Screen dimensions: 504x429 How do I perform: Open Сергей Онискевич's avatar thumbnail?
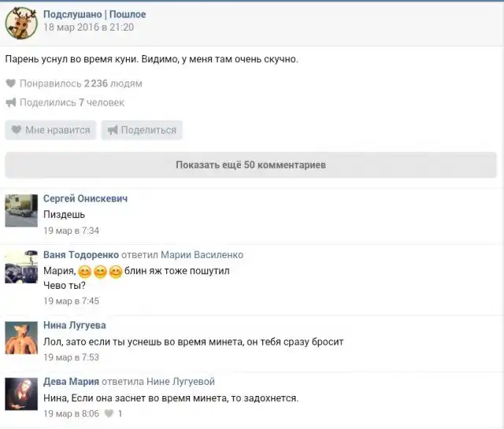pos(21,210)
